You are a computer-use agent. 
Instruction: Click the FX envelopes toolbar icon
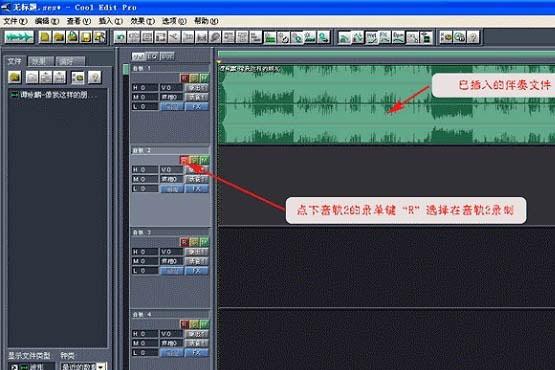click(385, 37)
